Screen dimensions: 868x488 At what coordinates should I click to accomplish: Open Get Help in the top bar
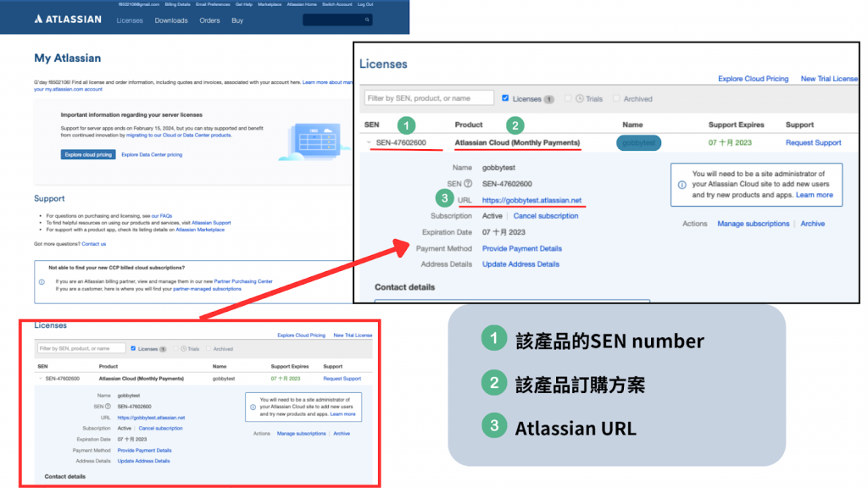(243, 4)
